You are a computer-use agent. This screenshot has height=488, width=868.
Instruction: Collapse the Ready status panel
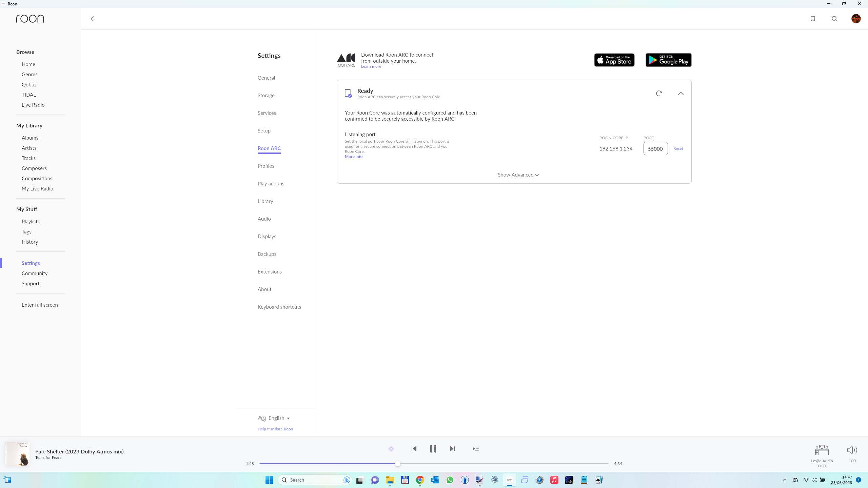tap(680, 93)
